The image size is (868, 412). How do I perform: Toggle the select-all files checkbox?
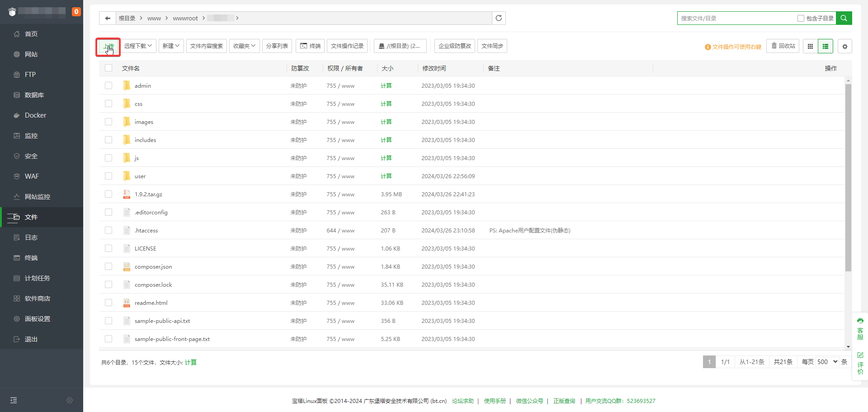tap(108, 68)
